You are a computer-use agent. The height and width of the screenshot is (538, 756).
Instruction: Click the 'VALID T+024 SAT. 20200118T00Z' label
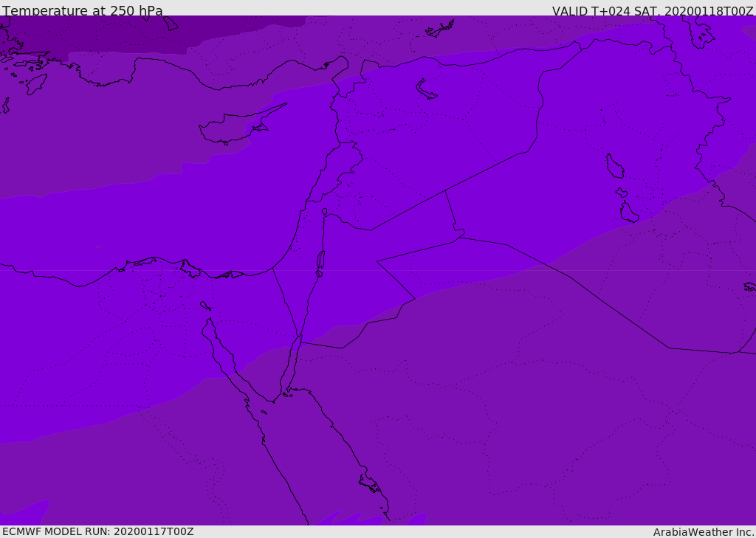click(x=653, y=10)
